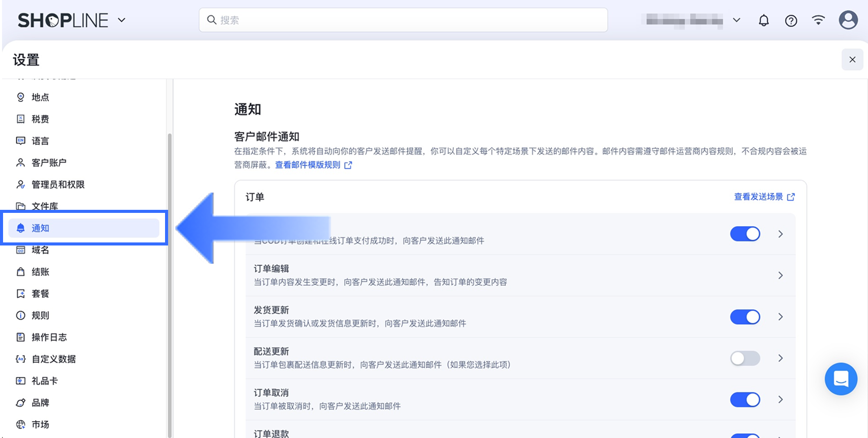This screenshot has height=438, width=868.
Task: Go to 结账 settings
Action: tap(40, 272)
